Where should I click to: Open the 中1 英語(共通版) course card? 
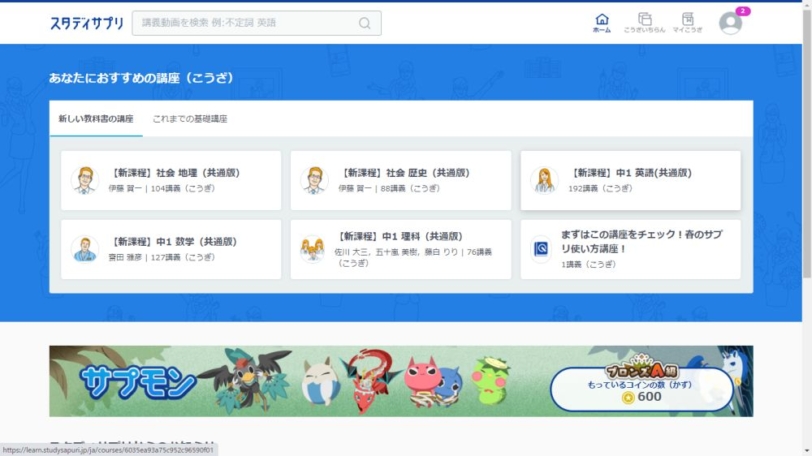coord(630,181)
